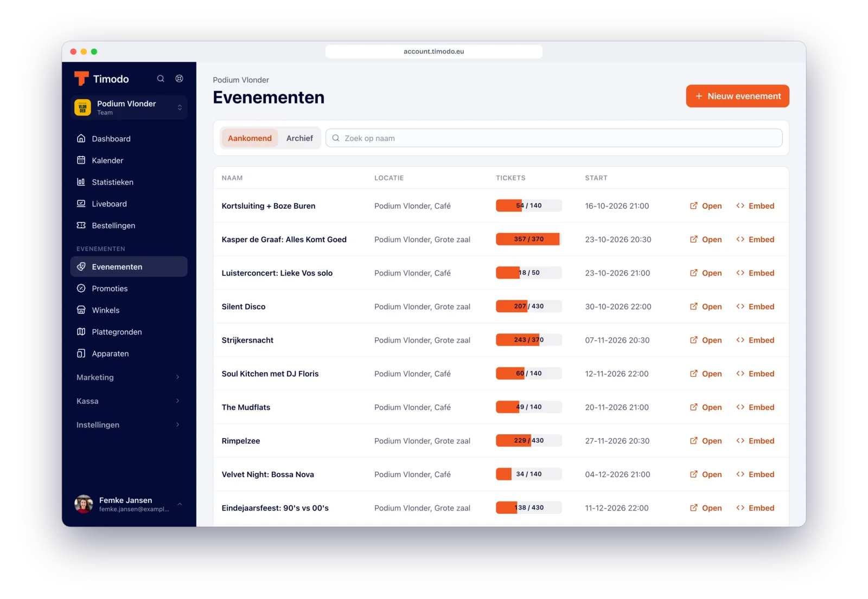
Task: Open Plattegronden page
Action: 129,332
